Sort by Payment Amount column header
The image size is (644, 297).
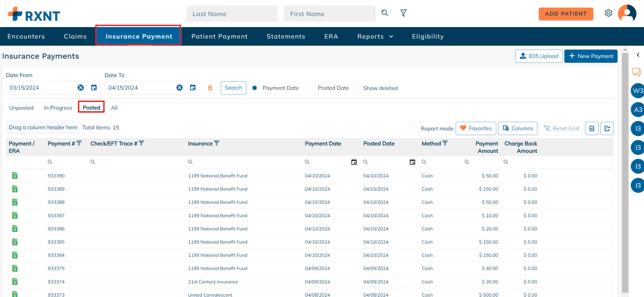click(x=487, y=147)
